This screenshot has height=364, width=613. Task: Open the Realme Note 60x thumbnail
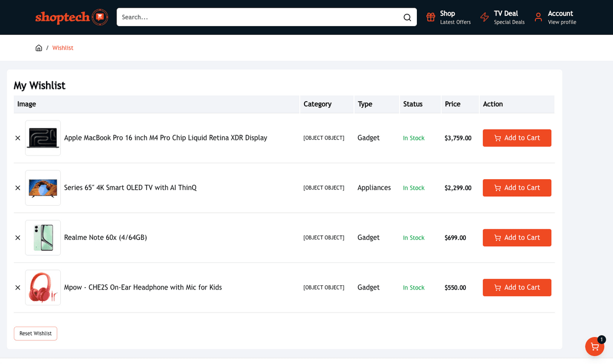point(43,238)
